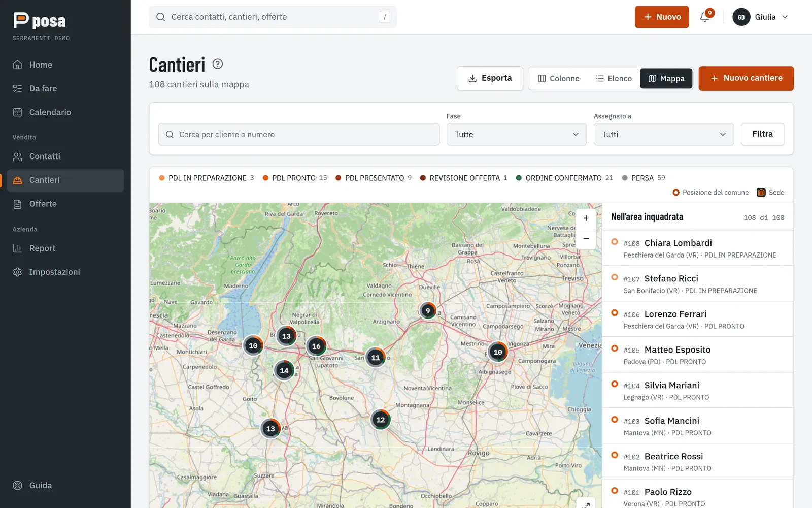This screenshot has width=812, height=508.
Task: Open Da fare task list
Action: (x=65, y=88)
